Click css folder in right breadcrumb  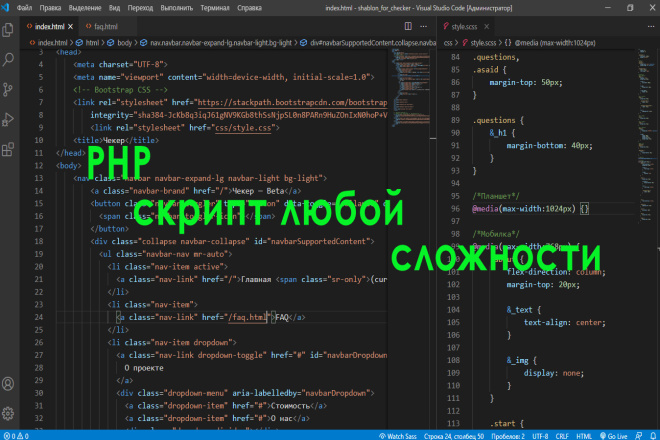point(448,43)
